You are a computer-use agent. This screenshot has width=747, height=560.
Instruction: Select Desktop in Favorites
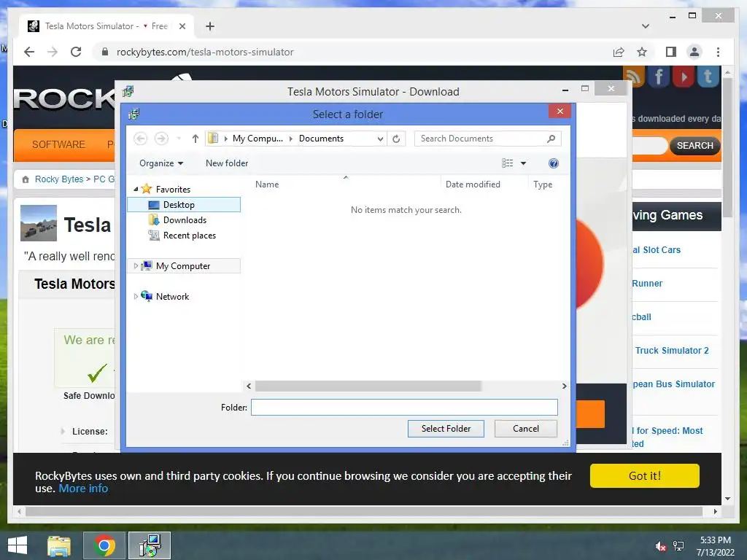[x=184, y=205]
